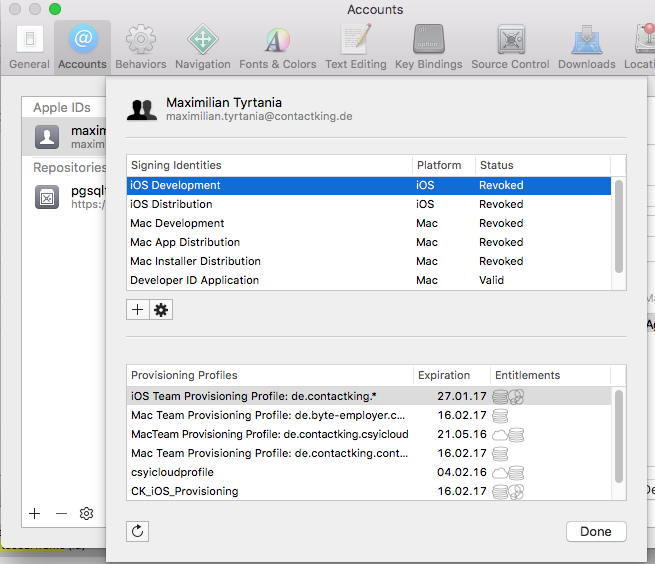Click the Repositories section header
This screenshot has width=655, height=564.
pyautogui.click(x=69, y=168)
